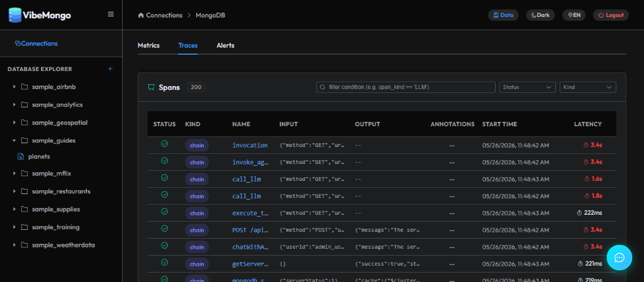
Task: Click the 222ms latency value
Action: [x=593, y=213]
